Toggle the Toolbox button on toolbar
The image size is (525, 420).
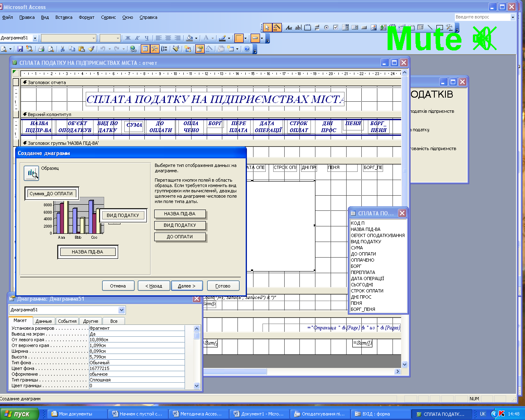(155, 49)
